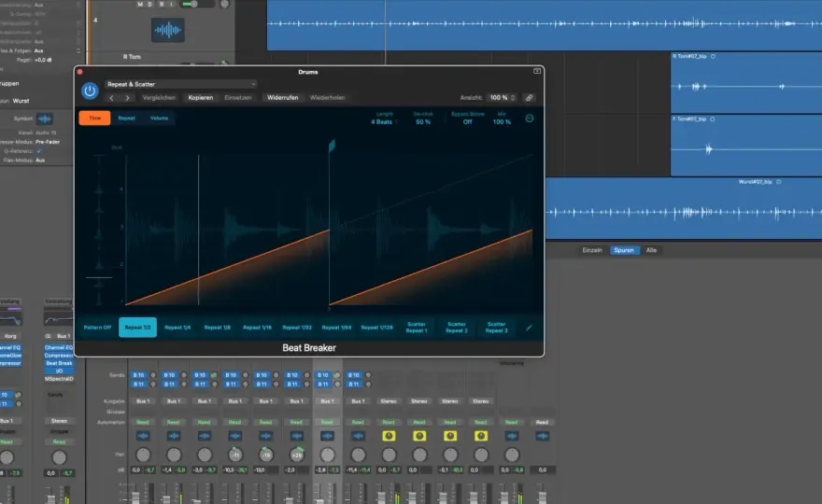Open the Ansicht 100 % view size menu
822x504 pixels.
pyautogui.click(x=503, y=98)
